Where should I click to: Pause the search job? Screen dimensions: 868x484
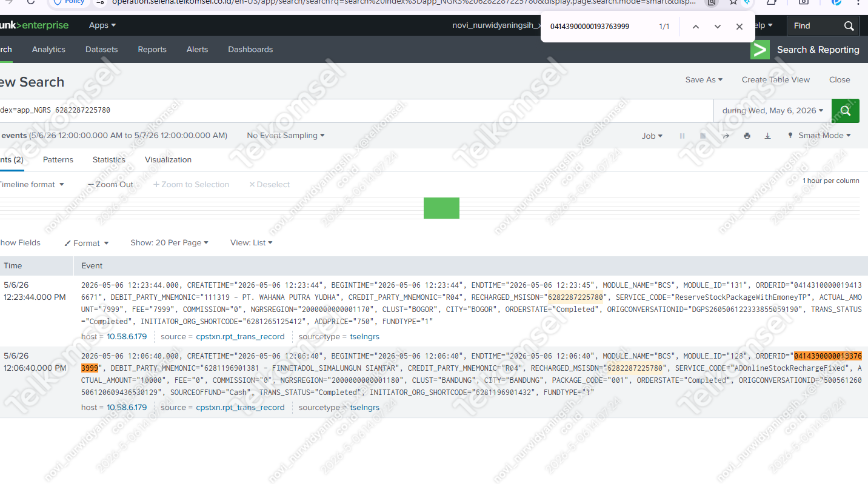[682, 136]
